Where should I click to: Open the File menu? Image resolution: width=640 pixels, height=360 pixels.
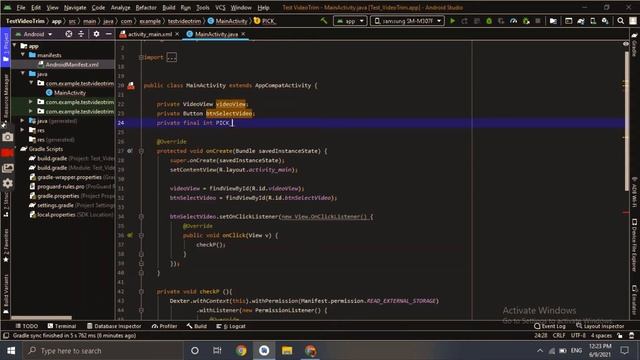coord(21,7)
